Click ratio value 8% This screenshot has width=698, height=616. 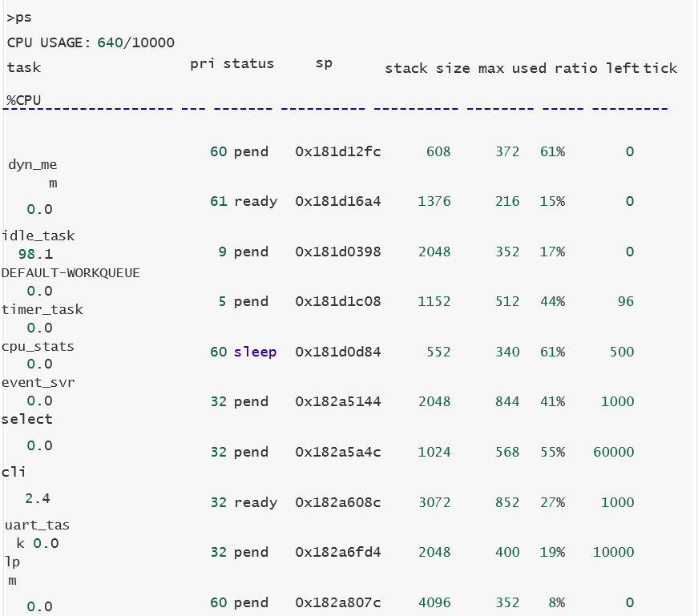(x=556, y=602)
